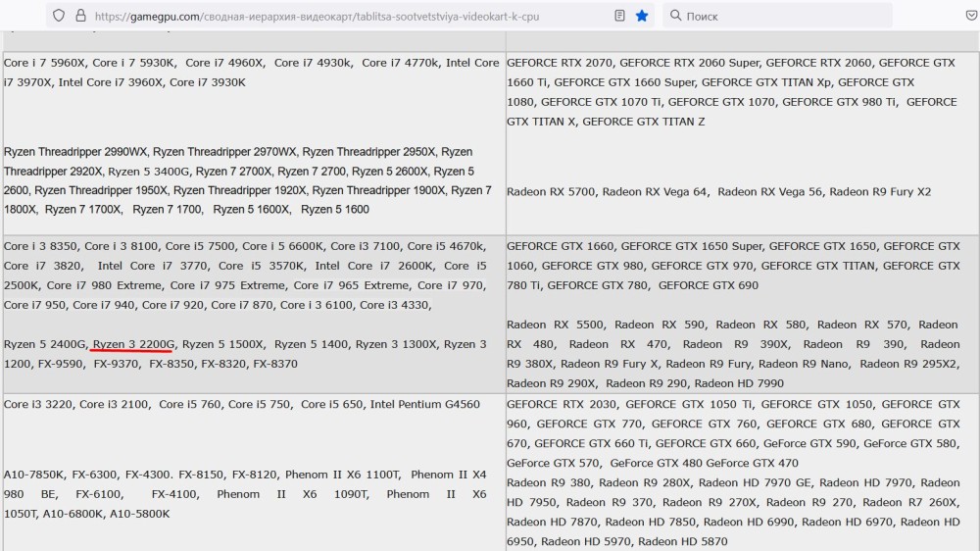Select the Radeon HD 7990 text

(739, 383)
